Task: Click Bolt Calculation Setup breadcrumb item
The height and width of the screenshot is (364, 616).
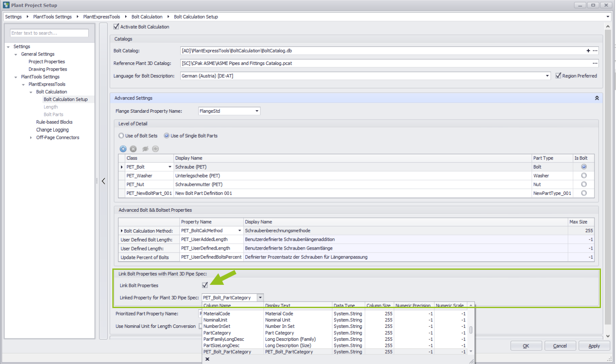Action: tap(196, 17)
